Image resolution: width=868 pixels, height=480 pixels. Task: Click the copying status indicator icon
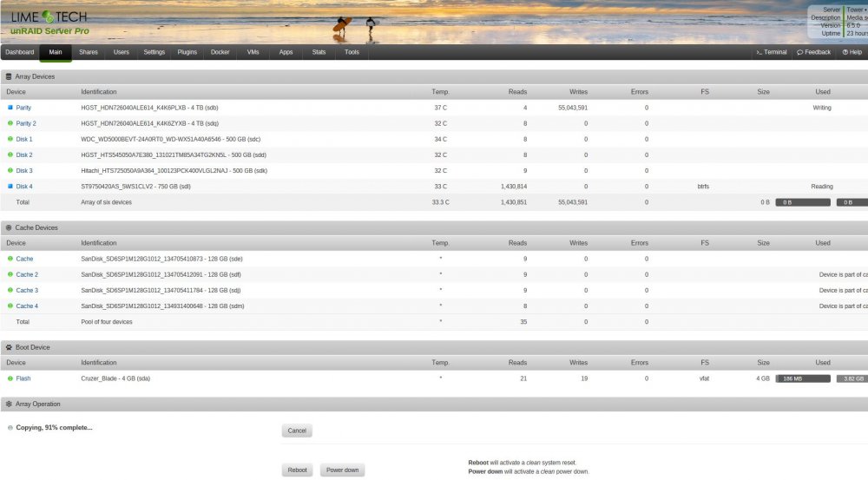10,427
